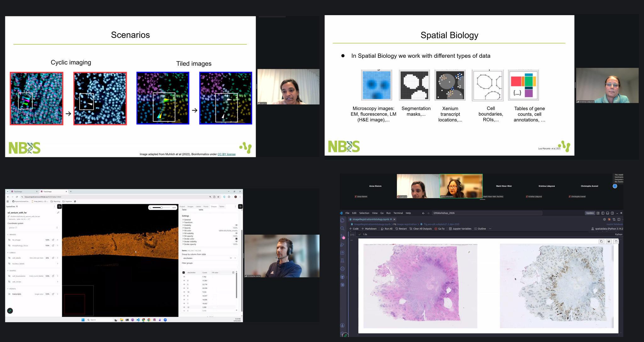Click Run All in notebook toolbar

click(x=387, y=229)
